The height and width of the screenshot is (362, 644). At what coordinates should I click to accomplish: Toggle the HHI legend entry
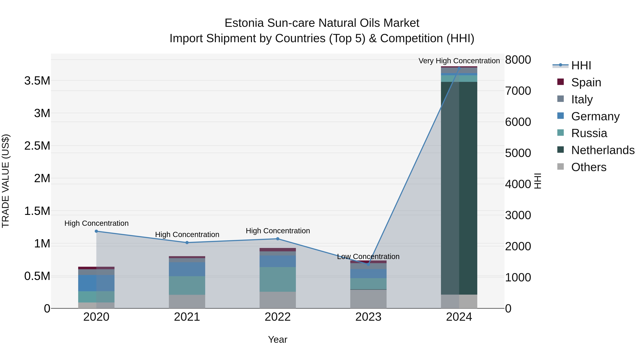click(x=572, y=65)
